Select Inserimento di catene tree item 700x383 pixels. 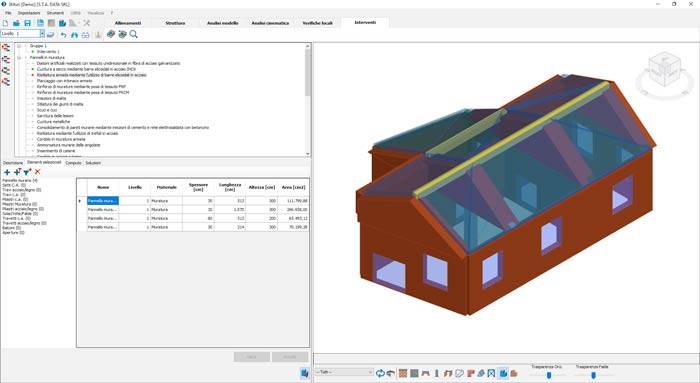coord(56,151)
